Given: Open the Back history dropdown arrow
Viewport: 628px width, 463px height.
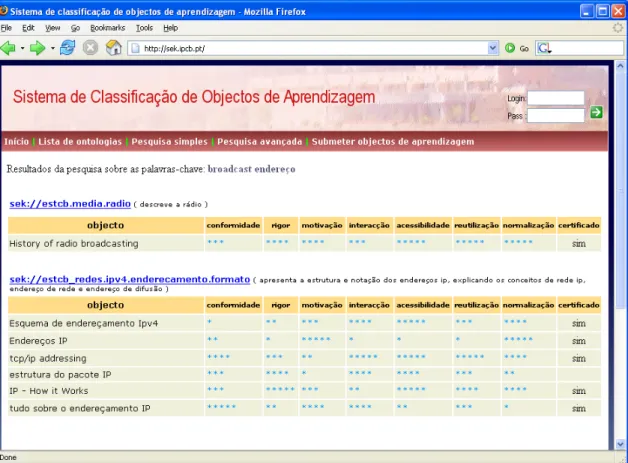Looking at the screenshot, I should pyautogui.click(x=22, y=48).
